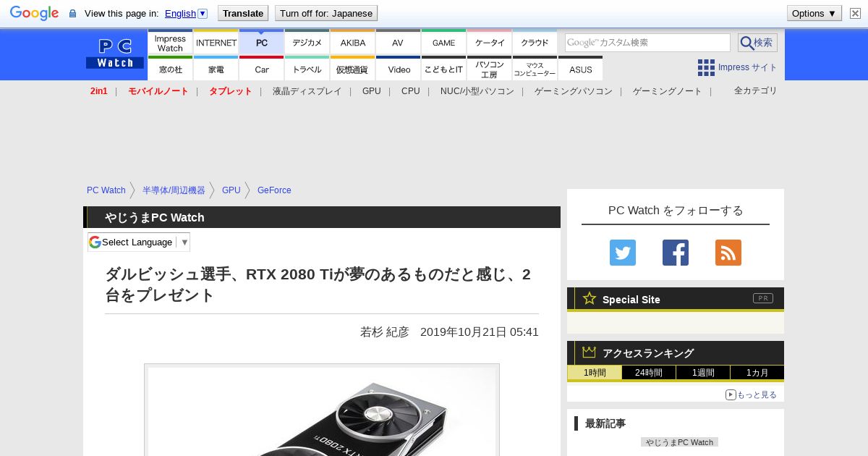Click the Special Site star icon
868x456 pixels.
coord(590,298)
